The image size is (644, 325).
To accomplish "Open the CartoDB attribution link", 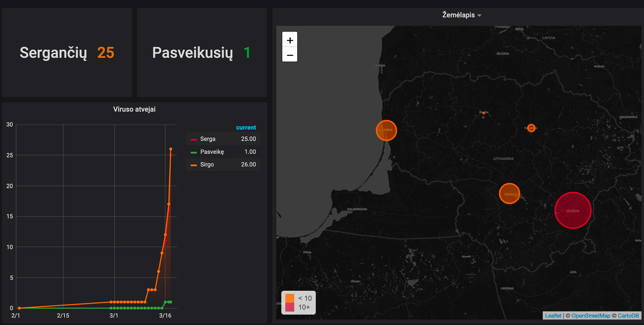I will point(628,316).
